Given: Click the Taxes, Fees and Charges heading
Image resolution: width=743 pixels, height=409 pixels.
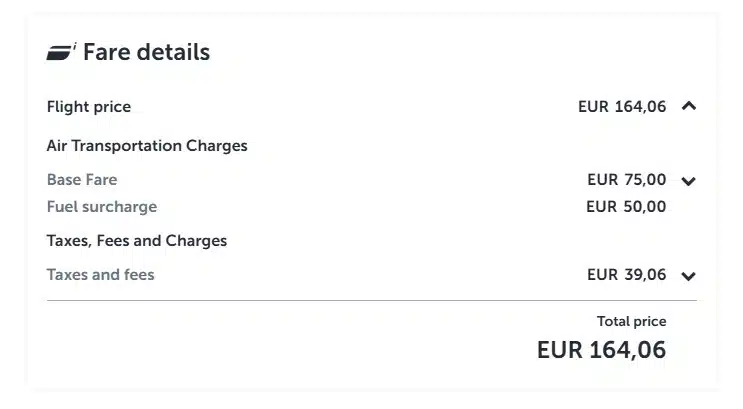Looking at the screenshot, I should [137, 241].
